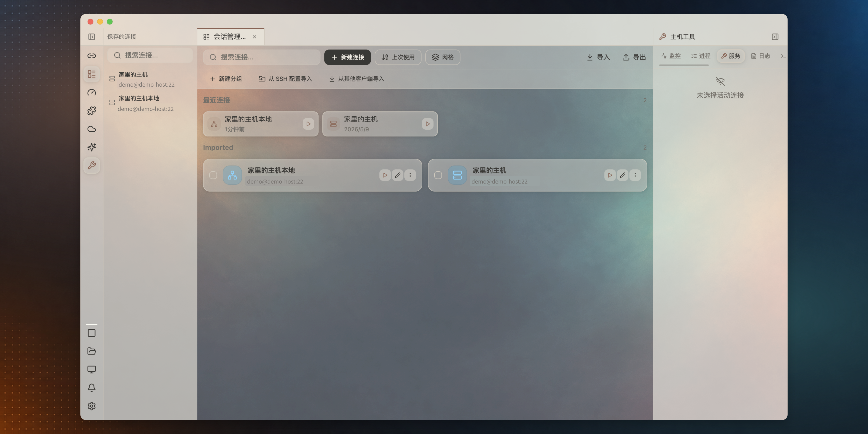Focus the main 搜索连接 search field
Image resolution: width=868 pixels, height=434 pixels.
[262, 57]
